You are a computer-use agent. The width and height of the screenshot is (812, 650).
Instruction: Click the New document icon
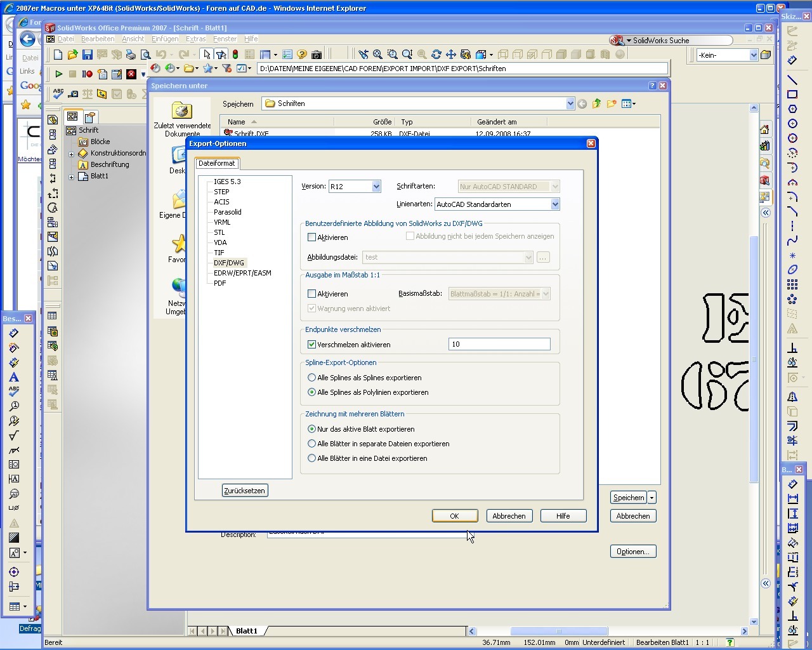click(x=58, y=55)
